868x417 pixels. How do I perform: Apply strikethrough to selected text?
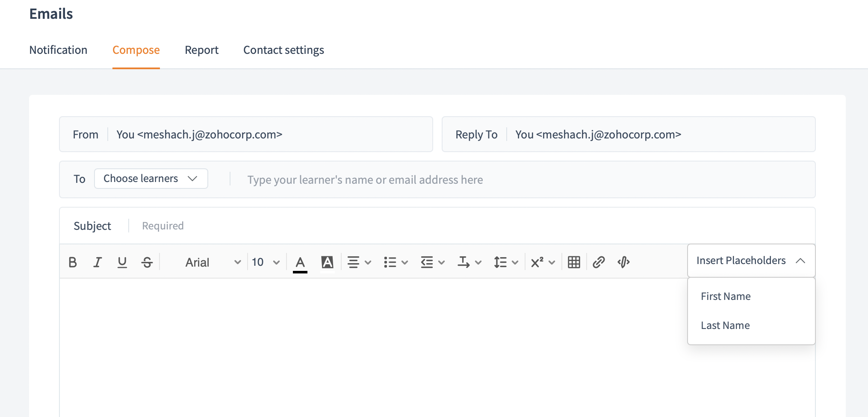(147, 262)
